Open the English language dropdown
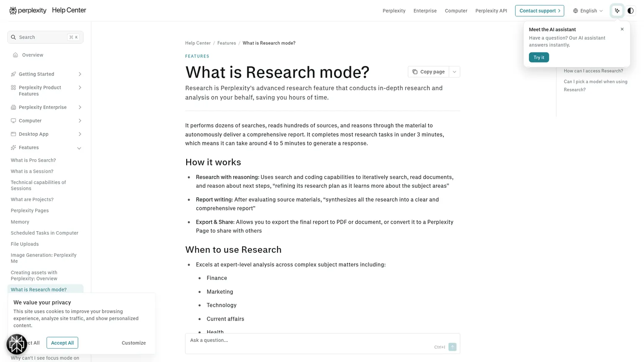This screenshot has width=644, height=362. pos(588,11)
